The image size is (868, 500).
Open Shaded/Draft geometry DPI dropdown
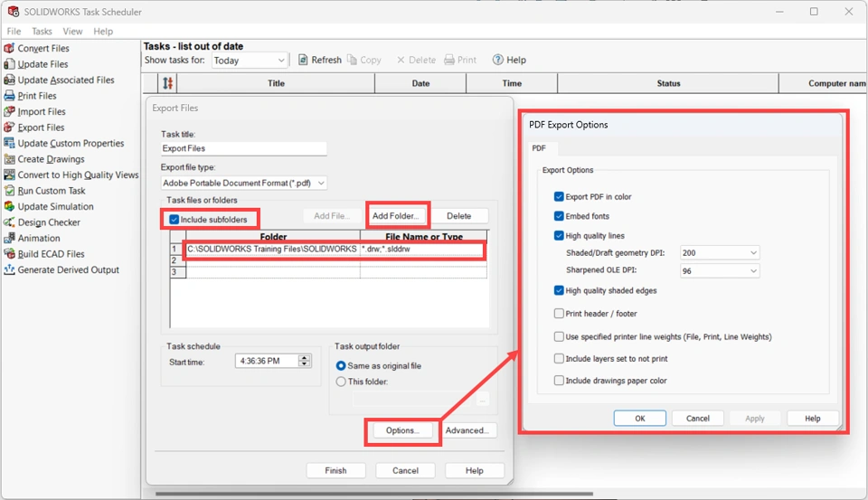pos(719,253)
